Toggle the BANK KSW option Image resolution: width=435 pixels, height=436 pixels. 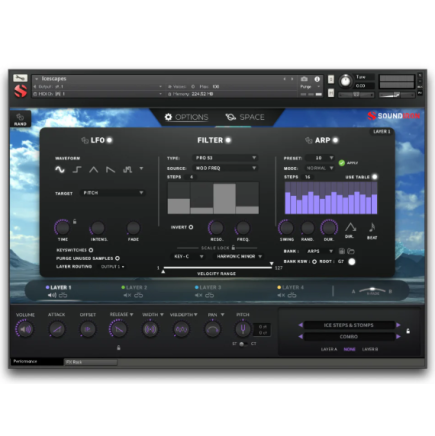click(x=314, y=261)
